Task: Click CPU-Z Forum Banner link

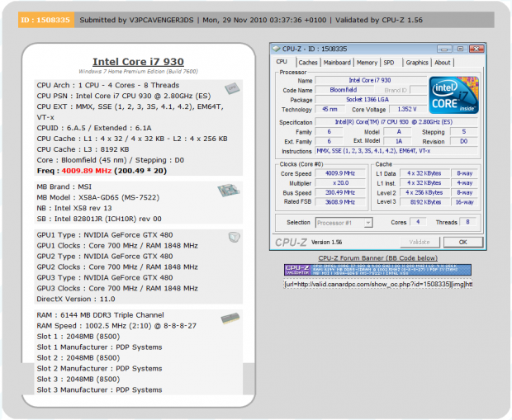Action: click(377, 258)
